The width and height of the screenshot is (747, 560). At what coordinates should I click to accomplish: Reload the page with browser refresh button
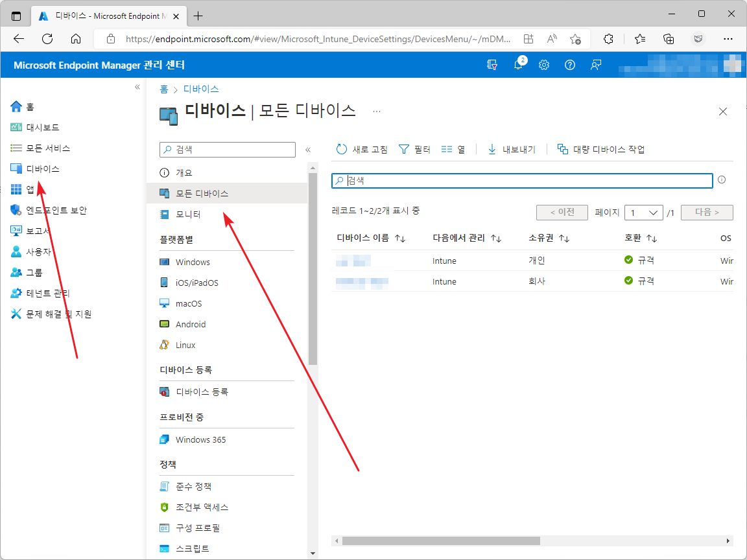click(x=47, y=39)
